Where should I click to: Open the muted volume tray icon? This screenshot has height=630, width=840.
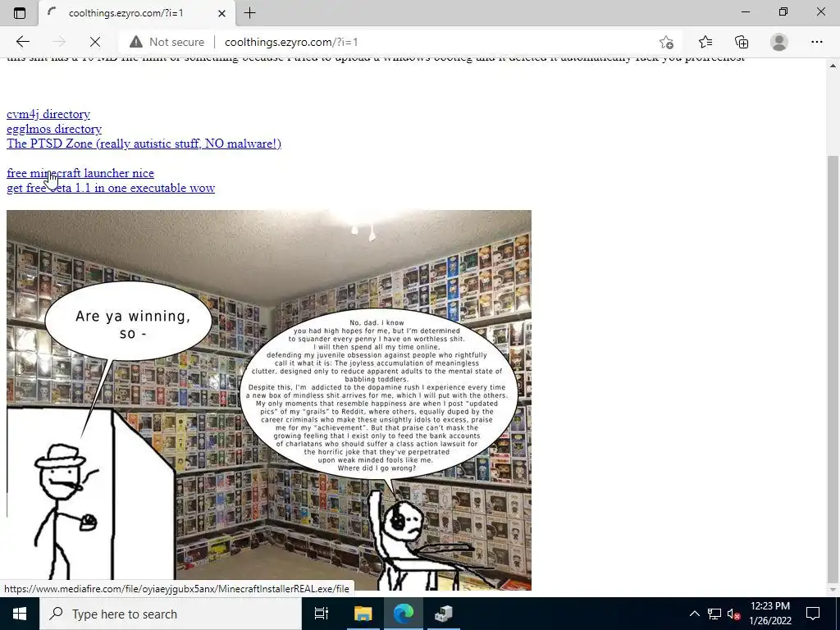(x=733, y=614)
